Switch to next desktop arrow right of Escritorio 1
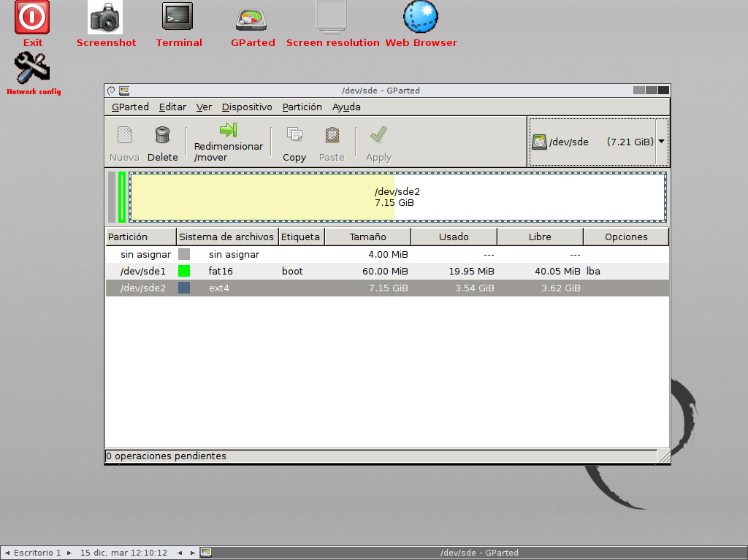Screen dimensions: 748x560 pos(69,553)
